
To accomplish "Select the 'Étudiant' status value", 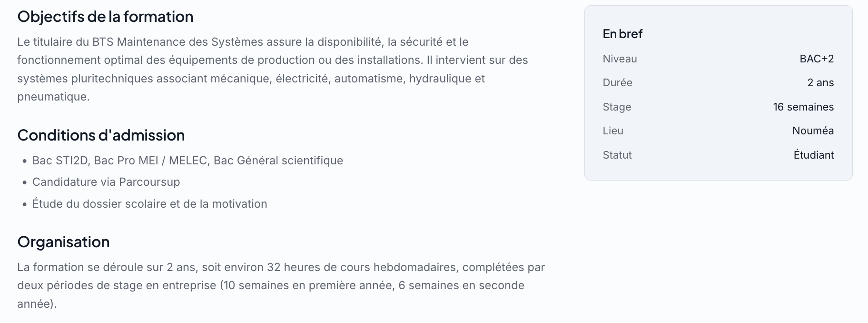I will pos(814,155).
